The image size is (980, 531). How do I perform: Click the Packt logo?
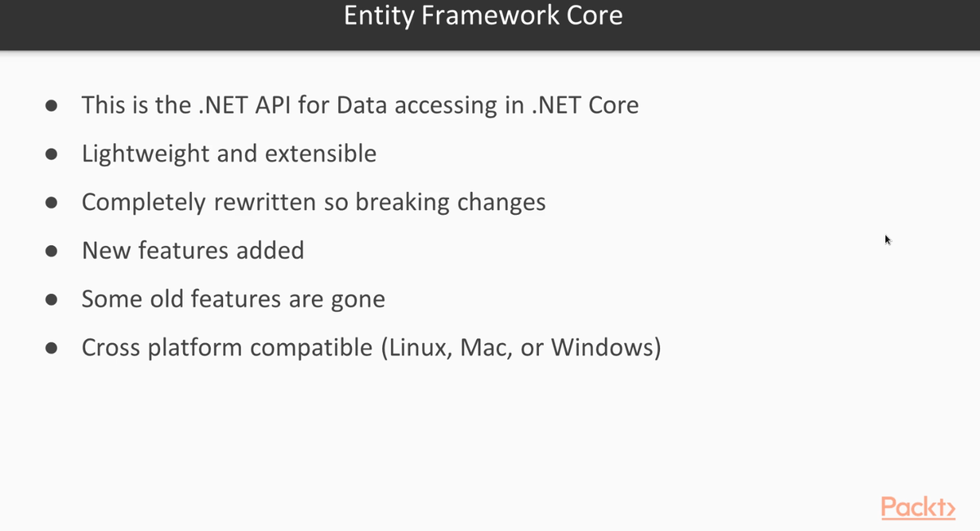pyautogui.click(x=918, y=507)
